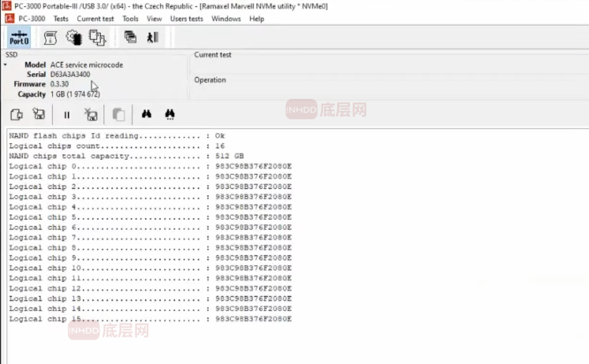Click the Port 0 toolbar button

pyautogui.click(x=19, y=37)
